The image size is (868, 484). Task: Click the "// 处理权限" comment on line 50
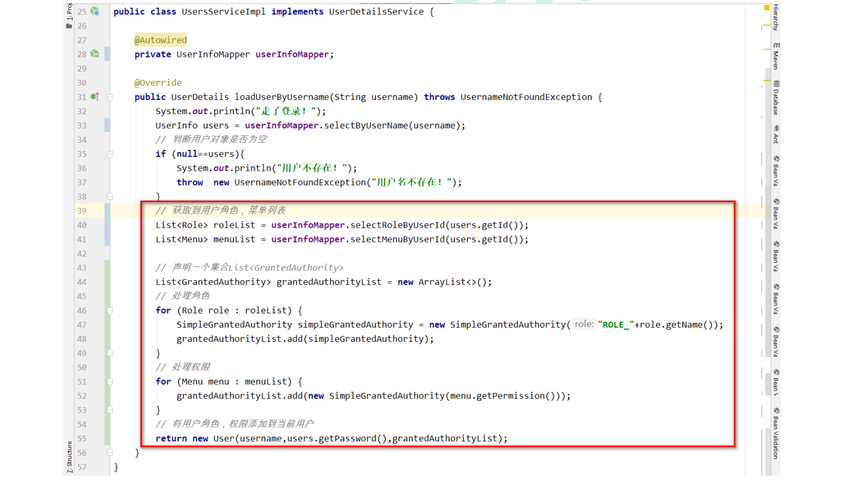click(x=182, y=367)
